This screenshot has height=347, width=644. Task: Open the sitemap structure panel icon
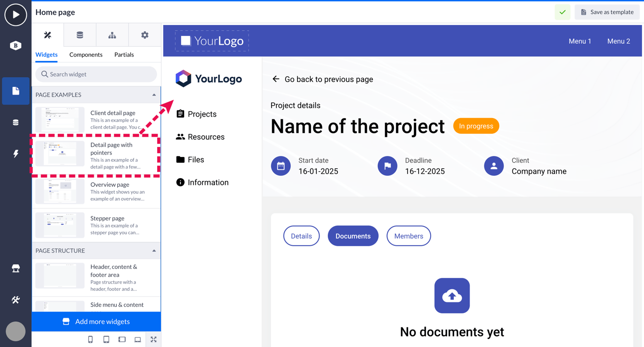coord(112,35)
